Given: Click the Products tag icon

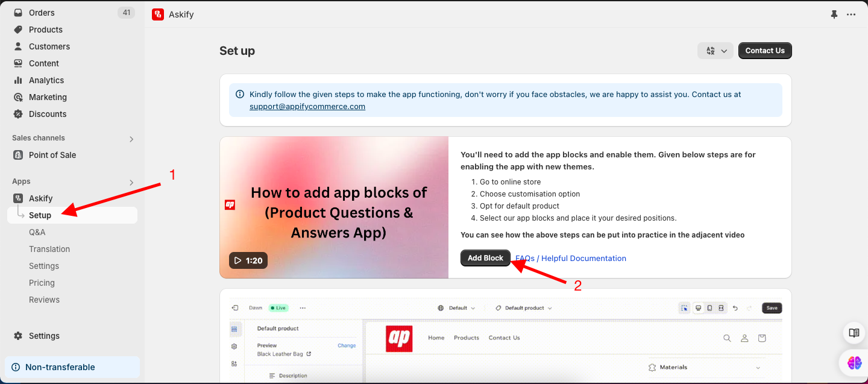Looking at the screenshot, I should tap(18, 30).
